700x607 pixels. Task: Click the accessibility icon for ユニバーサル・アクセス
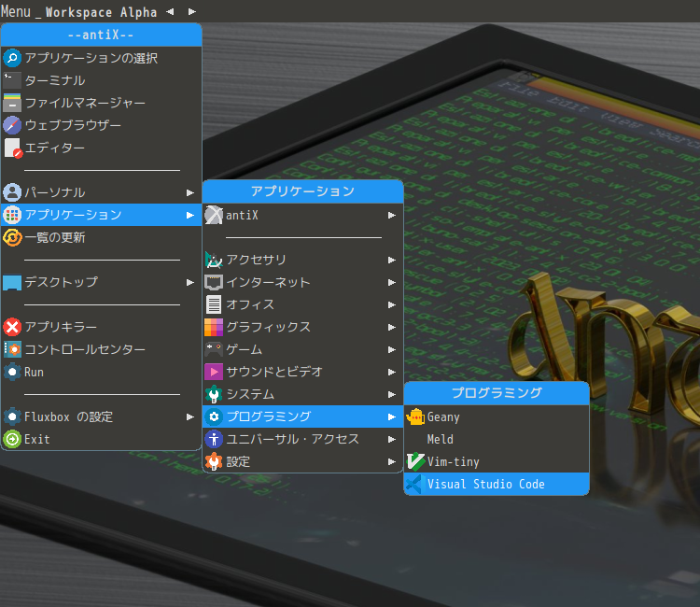(214, 439)
